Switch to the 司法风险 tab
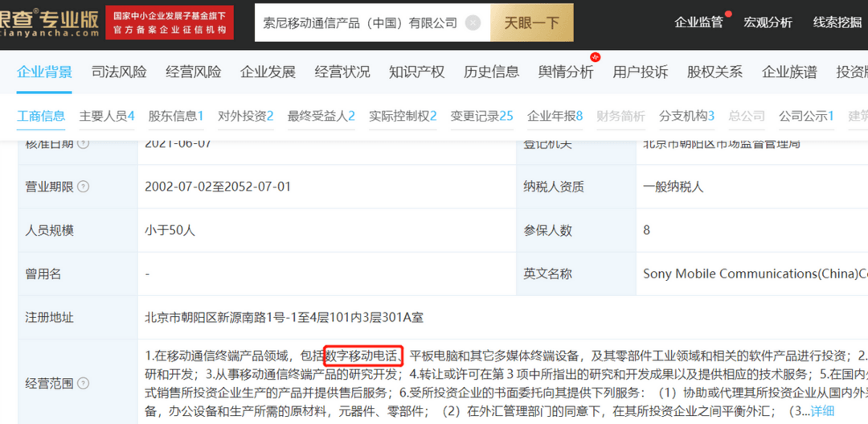Screen dimensions: 868x424 [x=119, y=72]
